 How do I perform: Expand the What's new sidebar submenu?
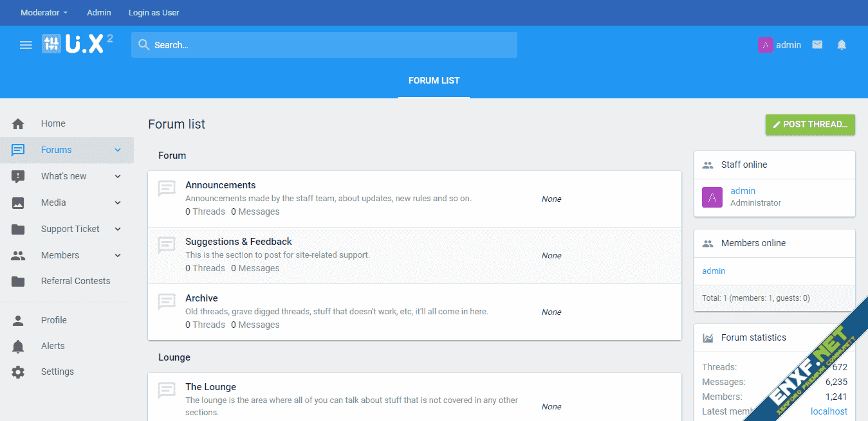(x=118, y=177)
